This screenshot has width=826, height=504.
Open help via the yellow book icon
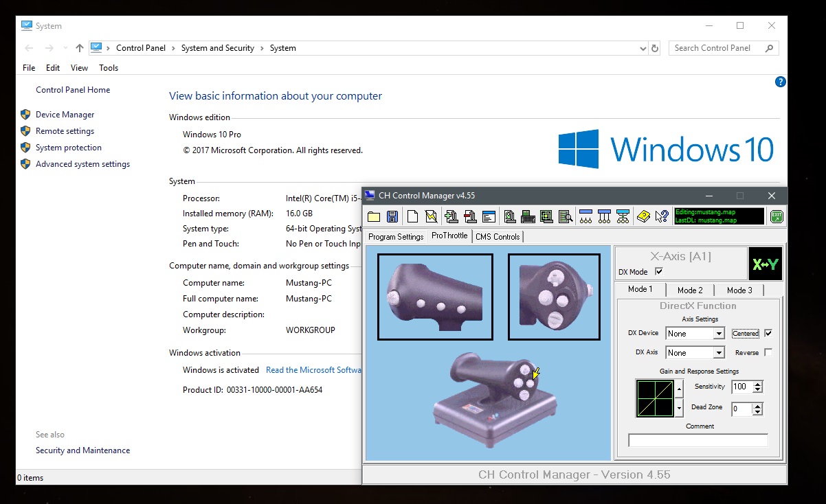click(643, 217)
